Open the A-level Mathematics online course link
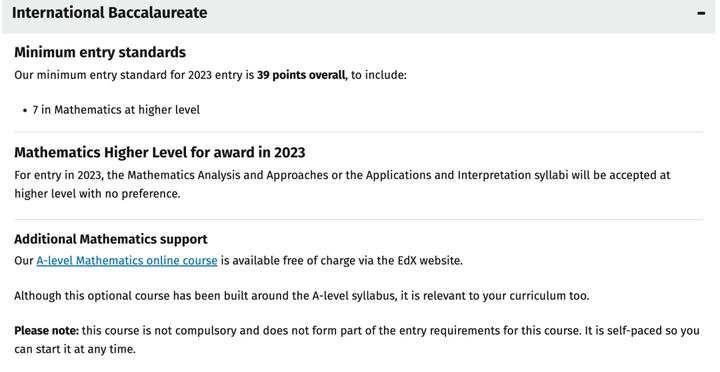The image size is (720, 372). point(127,260)
